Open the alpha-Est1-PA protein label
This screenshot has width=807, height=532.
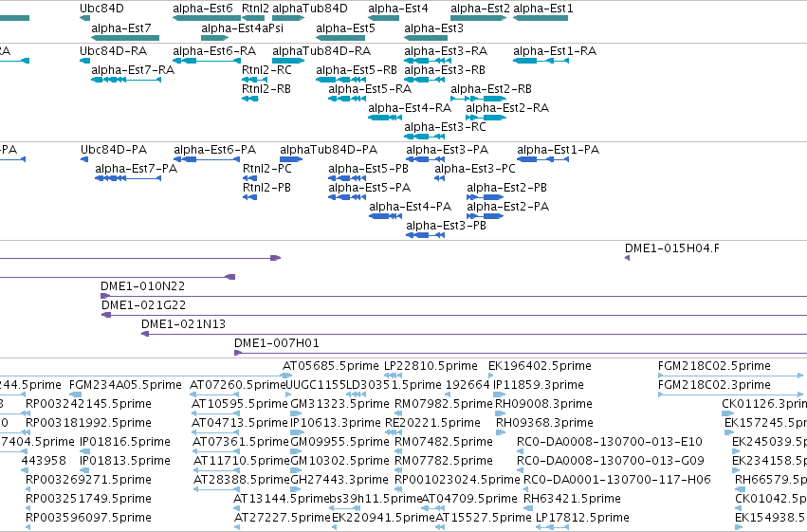coord(559,150)
